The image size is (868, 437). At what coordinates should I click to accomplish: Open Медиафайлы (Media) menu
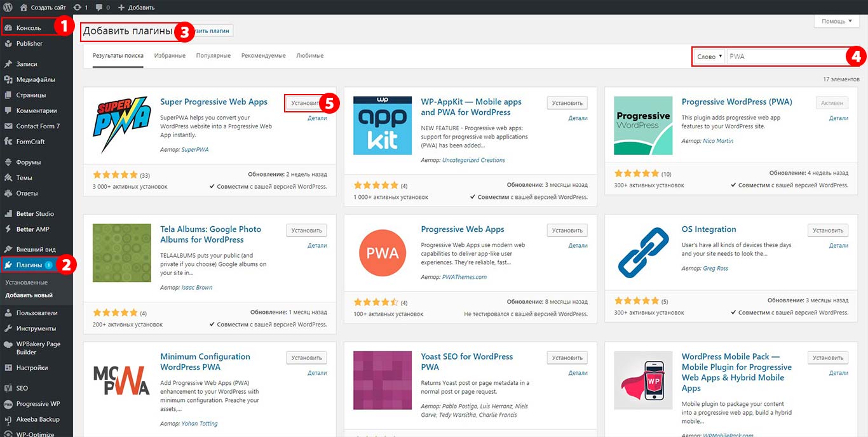[36, 79]
